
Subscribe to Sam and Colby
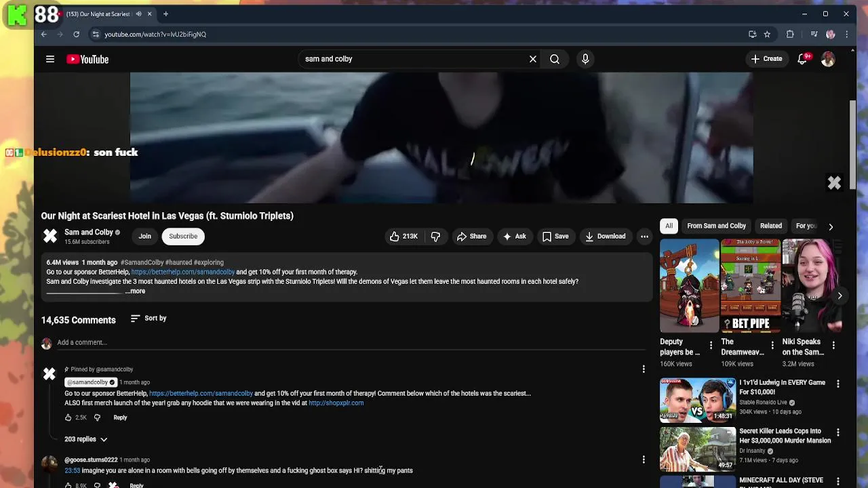(x=183, y=237)
